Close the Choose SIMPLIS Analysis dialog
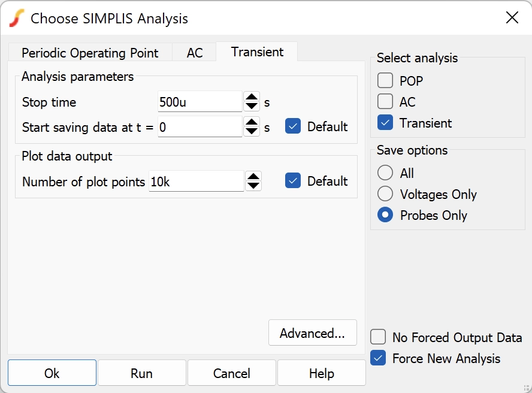532x393 pixels. coord(512,17)
